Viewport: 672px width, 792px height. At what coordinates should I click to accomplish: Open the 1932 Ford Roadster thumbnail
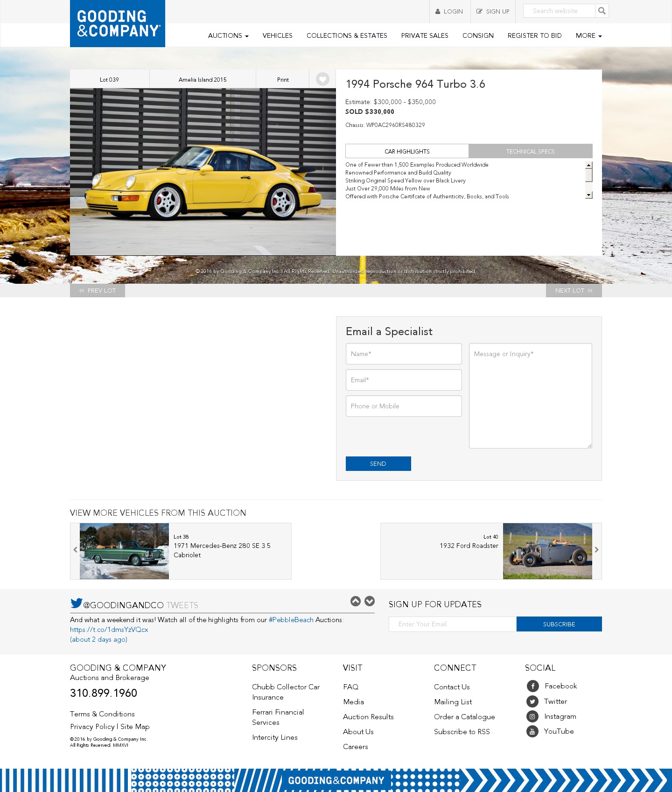click(547, 551)
